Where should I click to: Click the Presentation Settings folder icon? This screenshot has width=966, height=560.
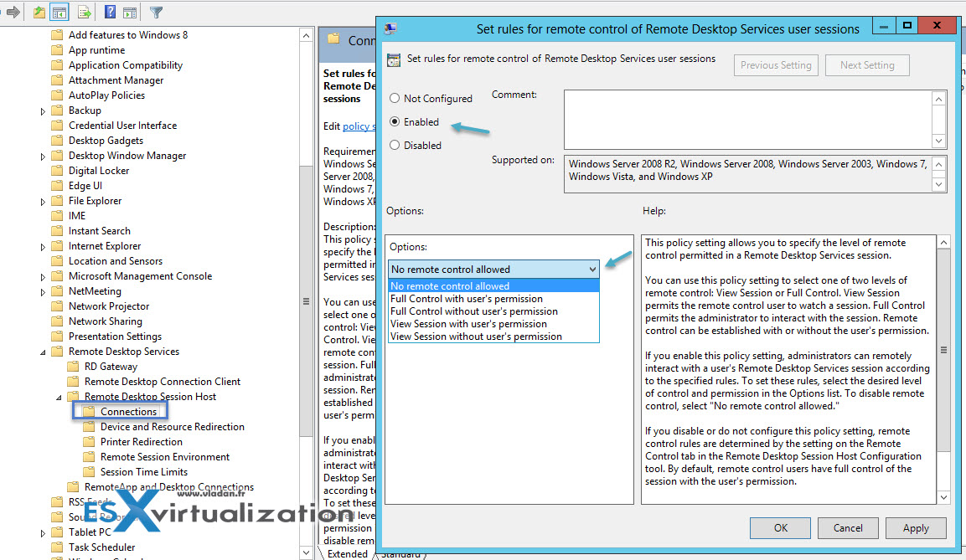(x=57, y=337)
